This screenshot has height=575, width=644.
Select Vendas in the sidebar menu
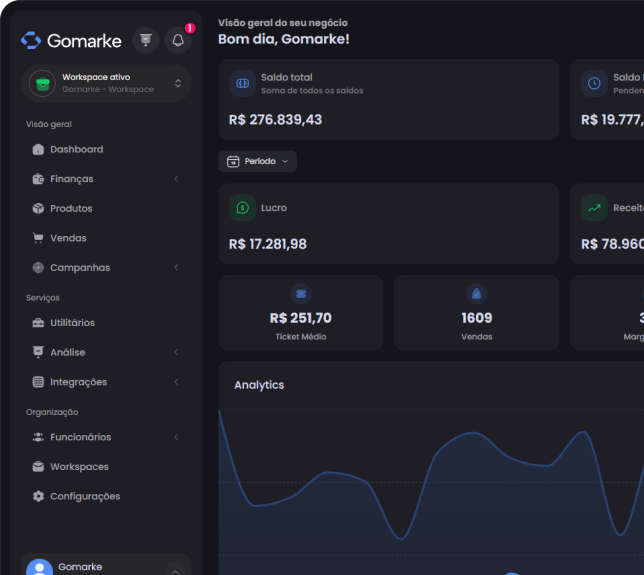tap(68, 238)
